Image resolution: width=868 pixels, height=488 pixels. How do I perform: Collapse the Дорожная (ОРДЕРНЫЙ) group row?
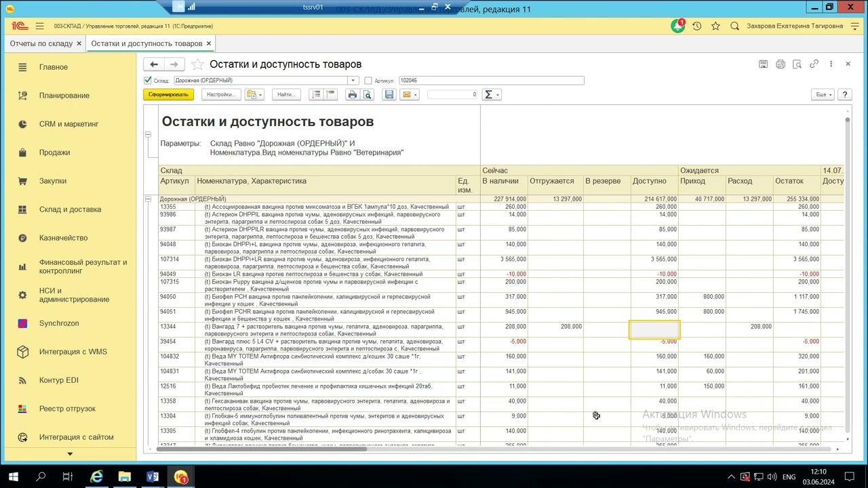(148, 199)
